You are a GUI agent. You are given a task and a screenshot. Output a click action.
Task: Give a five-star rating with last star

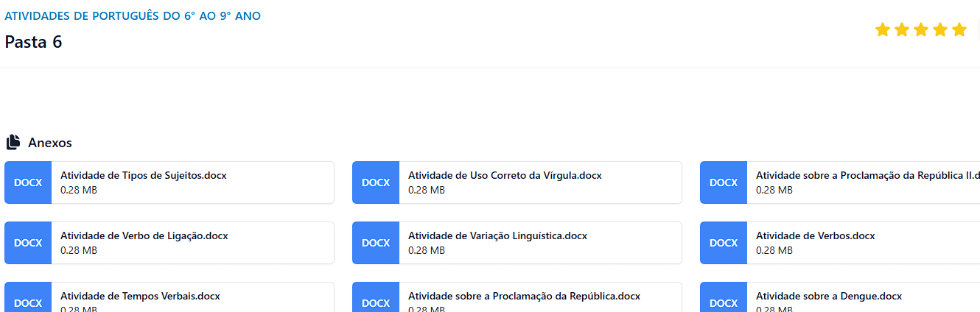[959, 29]
